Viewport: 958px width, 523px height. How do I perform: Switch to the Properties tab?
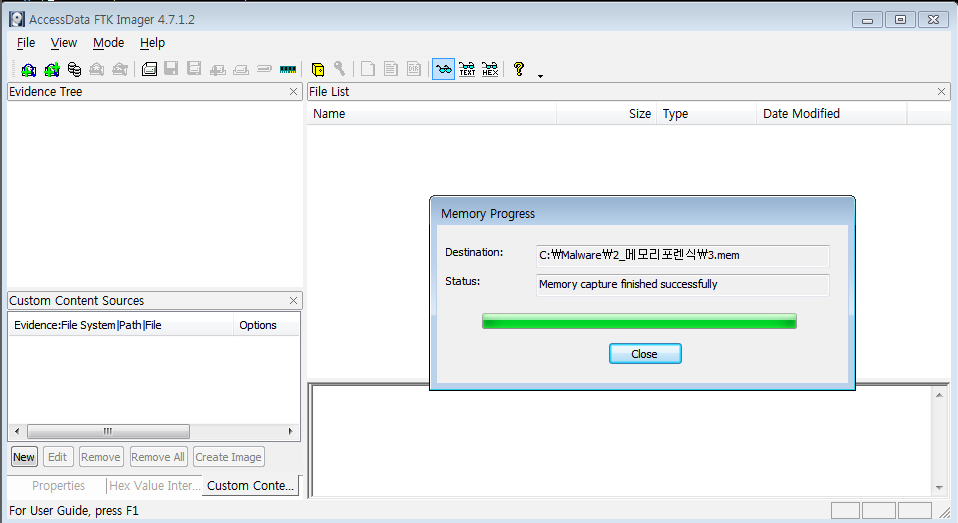pos(58,486)
